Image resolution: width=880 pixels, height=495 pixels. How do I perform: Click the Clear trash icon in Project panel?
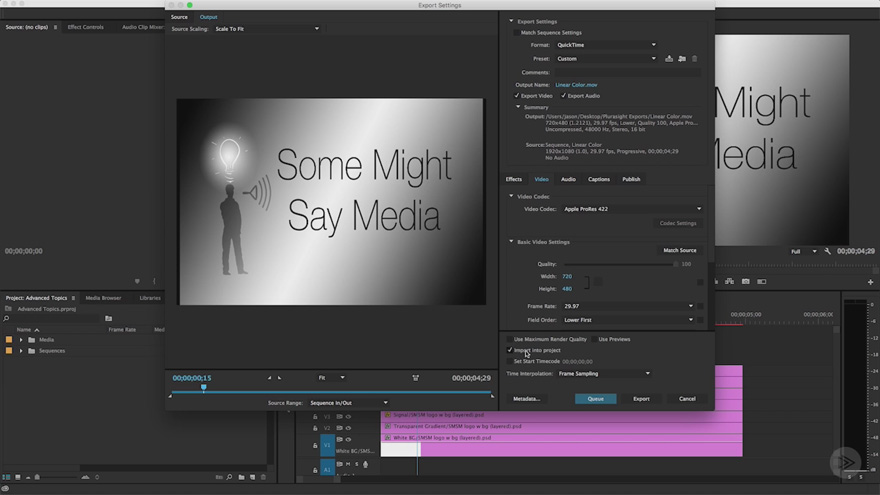point(263,477)
